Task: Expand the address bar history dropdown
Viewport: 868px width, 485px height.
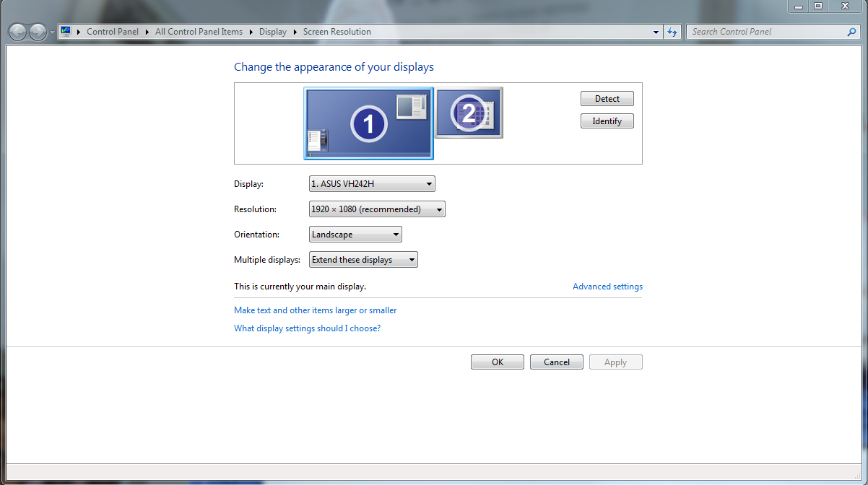Action: [655, 31]
